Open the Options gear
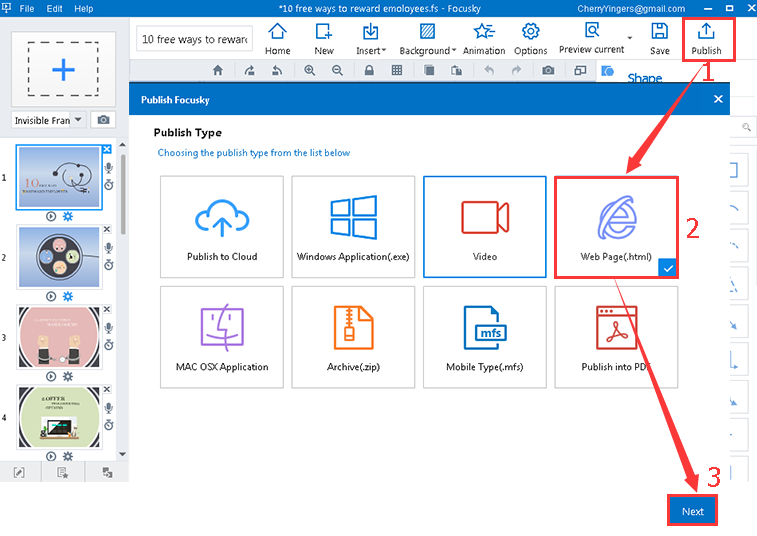 point(530,39)
